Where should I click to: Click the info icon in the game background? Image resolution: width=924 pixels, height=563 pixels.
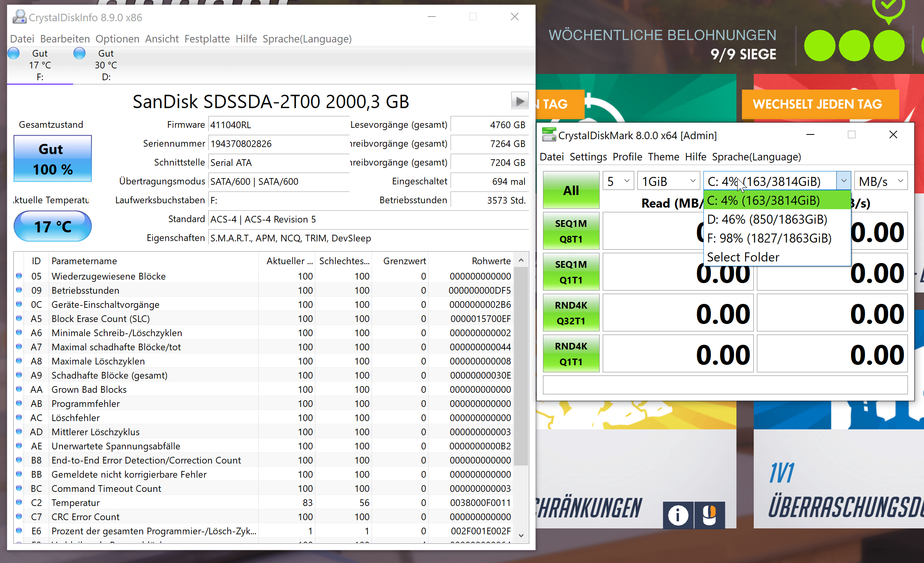pyautogui.click(x=678, y=515)
